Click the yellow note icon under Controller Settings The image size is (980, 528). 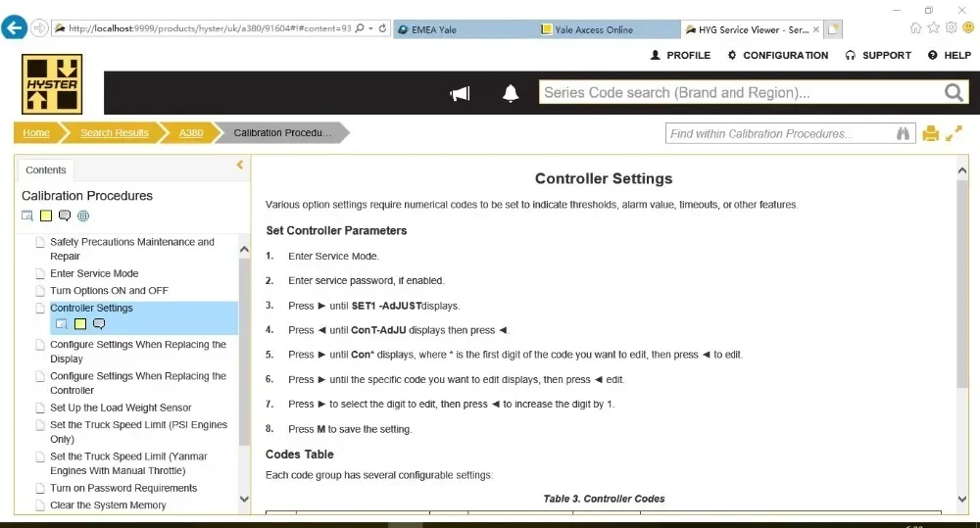[x=80, y=323]
